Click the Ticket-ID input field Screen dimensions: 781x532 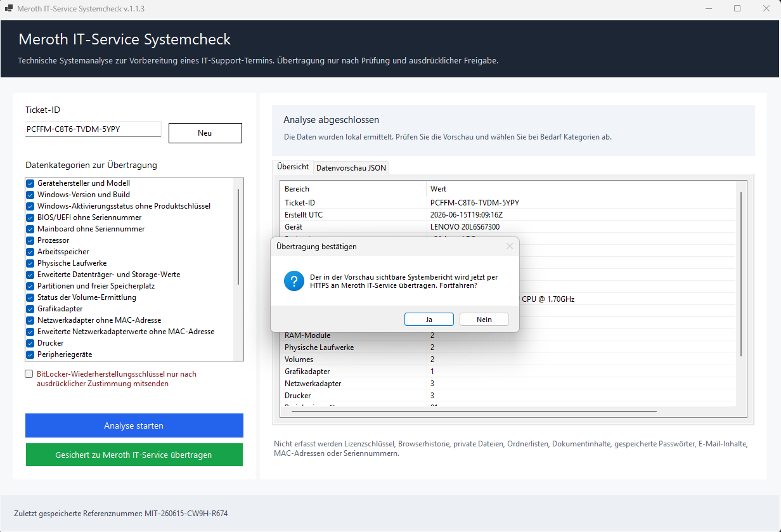pos(93,129)
